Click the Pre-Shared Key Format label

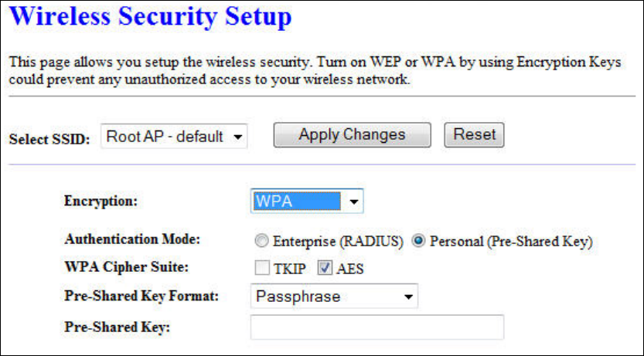[141, 297]
